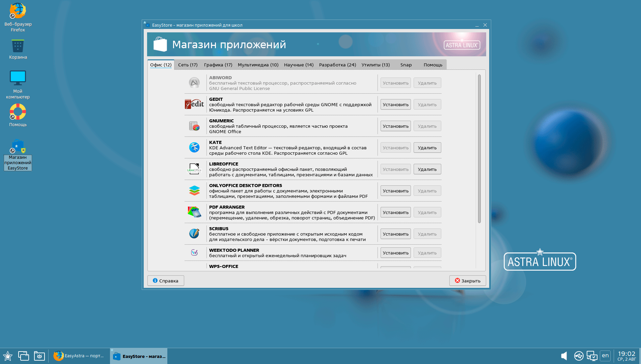Click the Gnumeric spreadsheet icon
The height and width of the screenshot is (364, 641).
pyautogui.click(x=194, y=126)
